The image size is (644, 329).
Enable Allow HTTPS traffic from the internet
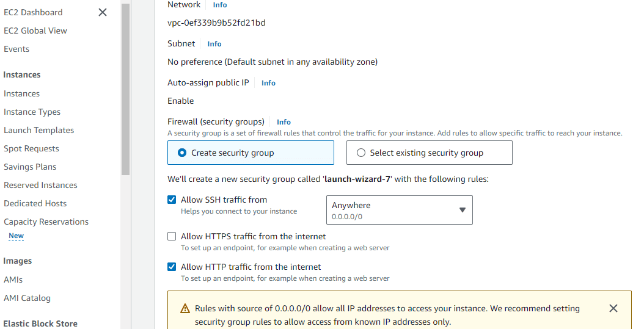(172, 236)
